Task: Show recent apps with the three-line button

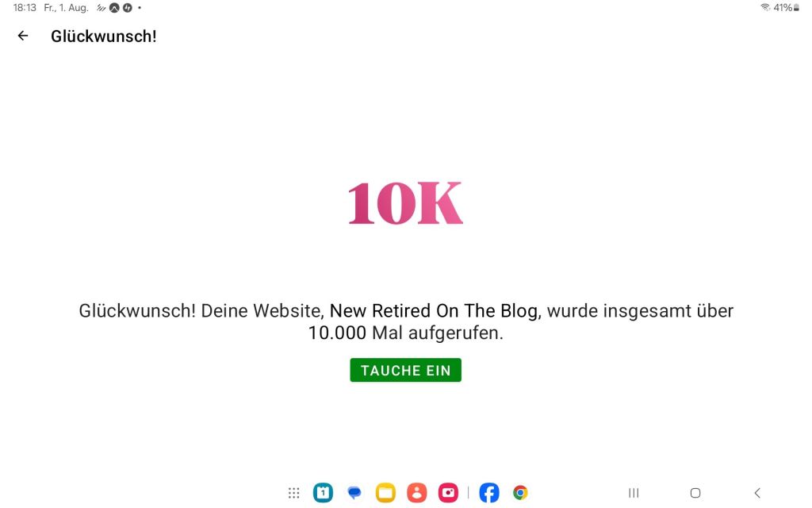Action: coord(634,492)
